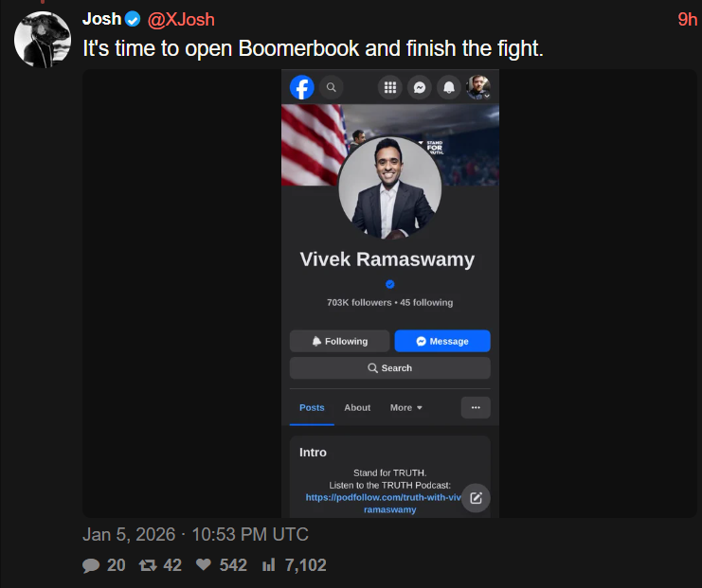This screenshot has width=702, height=588.
Task: Click the retweet arrows icon
Action: (148, 565)
